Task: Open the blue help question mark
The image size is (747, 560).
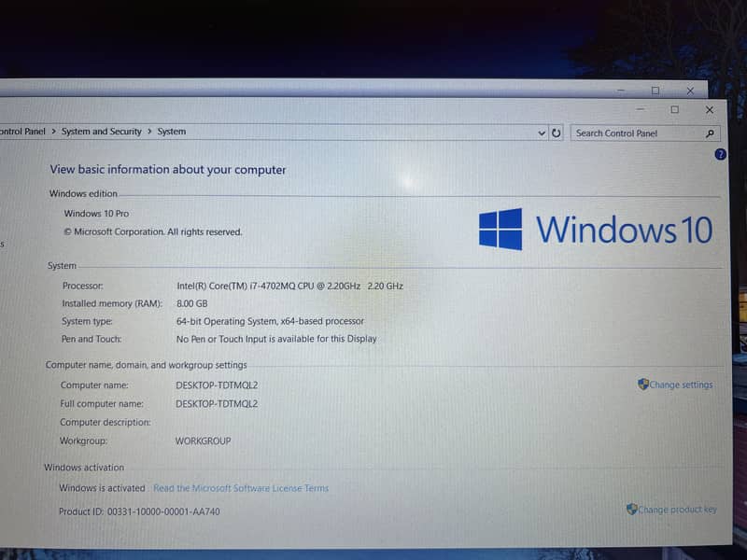Action: [720, 154]
